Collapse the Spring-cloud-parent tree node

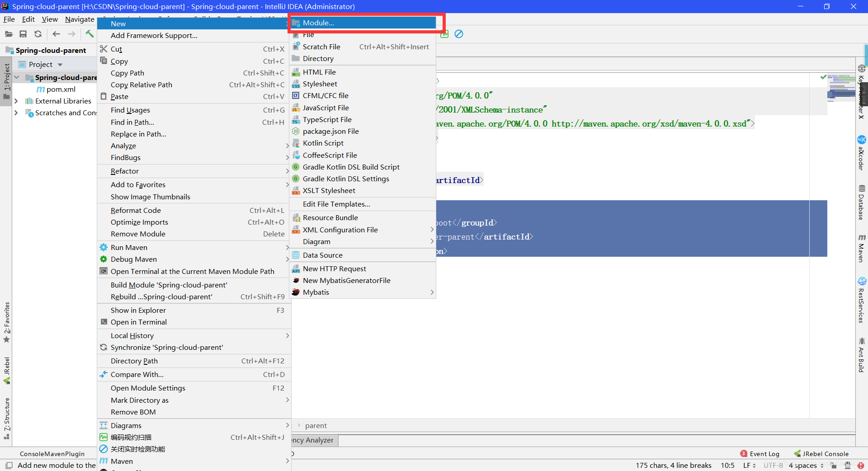17,77
